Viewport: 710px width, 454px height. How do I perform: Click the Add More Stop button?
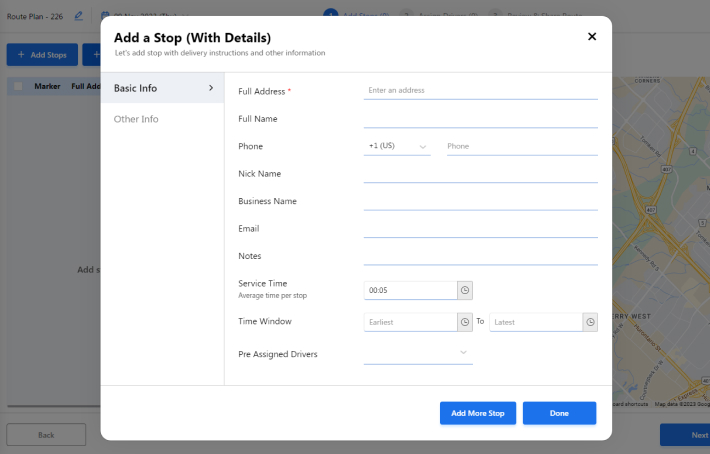coord(478,413)
